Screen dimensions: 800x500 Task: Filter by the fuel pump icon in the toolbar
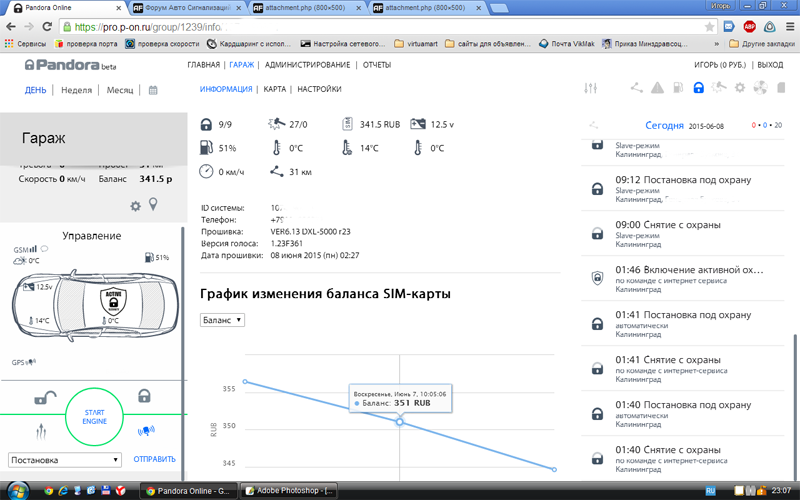pos(678,88)
